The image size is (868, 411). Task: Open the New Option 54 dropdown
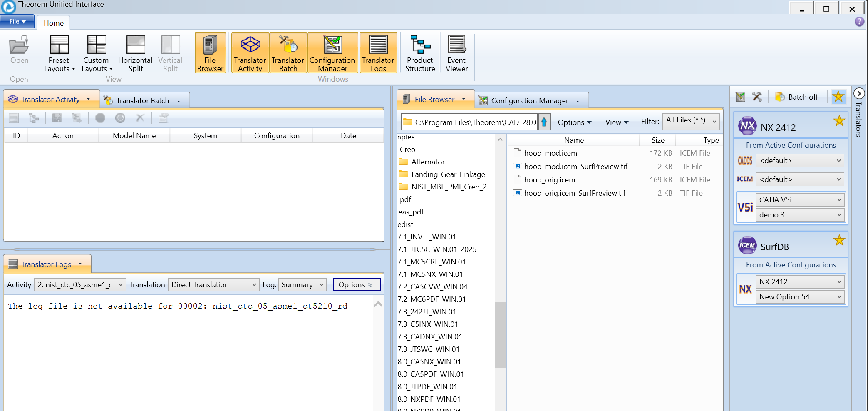800,297
